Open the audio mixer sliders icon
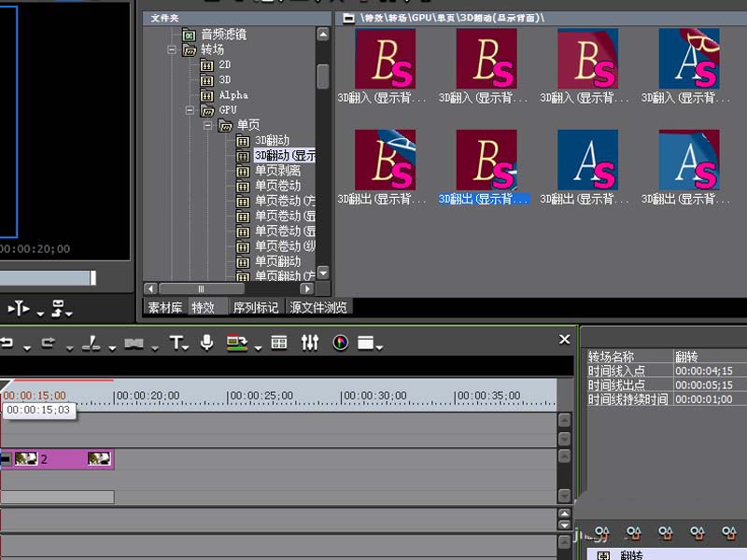The width and height of the screenshot is (747, 560). tap(310, 343)
